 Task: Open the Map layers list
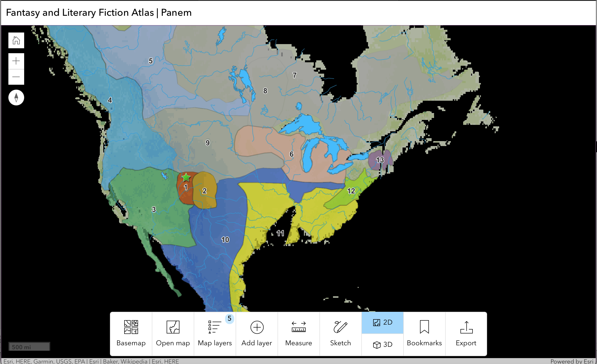point(215,334)
